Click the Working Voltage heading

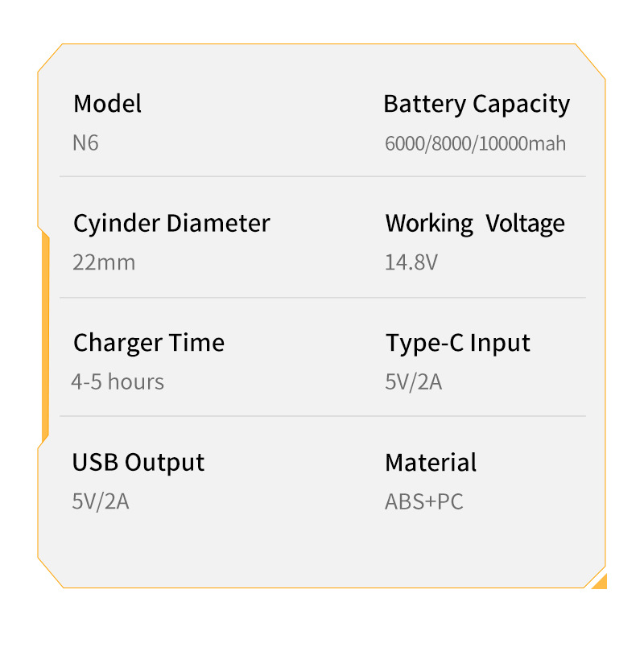click(475, 223)
